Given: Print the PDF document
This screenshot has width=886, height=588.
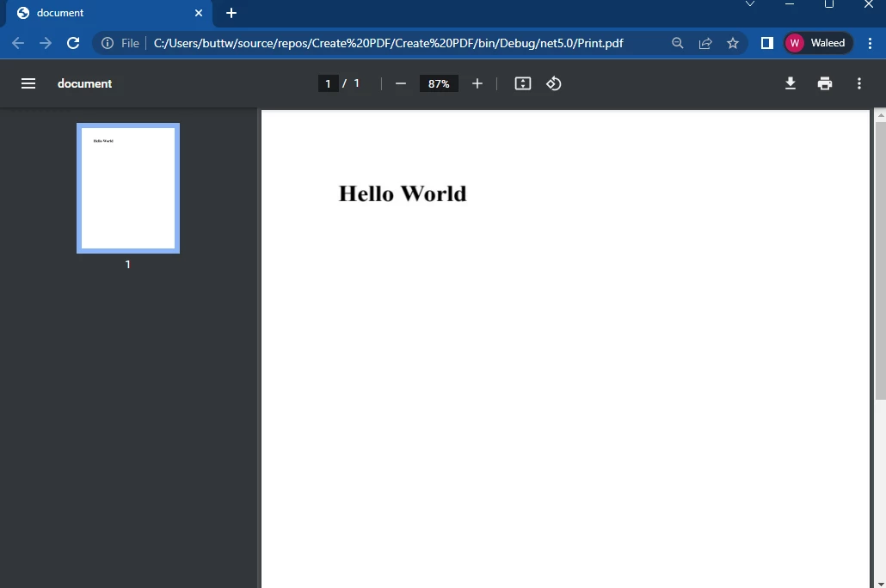Looking at the screenshot, I should 825,83.
